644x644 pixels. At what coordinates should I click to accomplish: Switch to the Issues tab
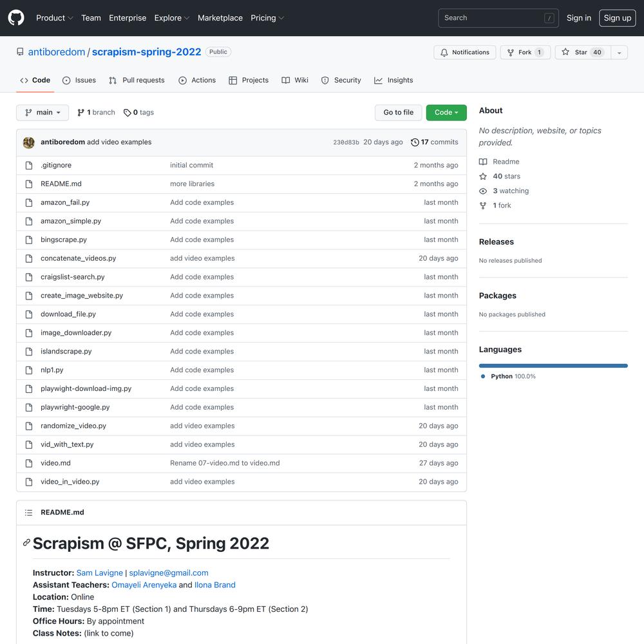pos(79,80)
